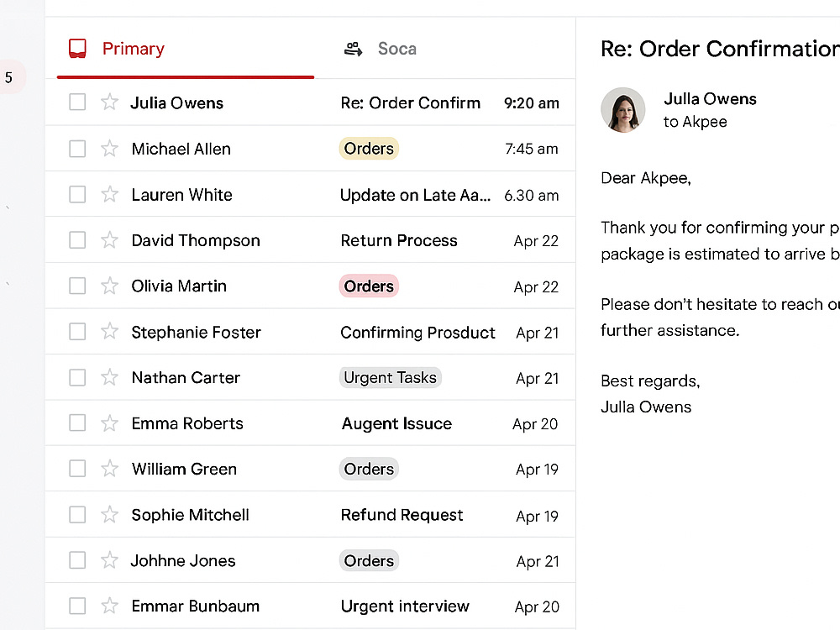Open the Return Process email
840x630 pixels.
399,240
